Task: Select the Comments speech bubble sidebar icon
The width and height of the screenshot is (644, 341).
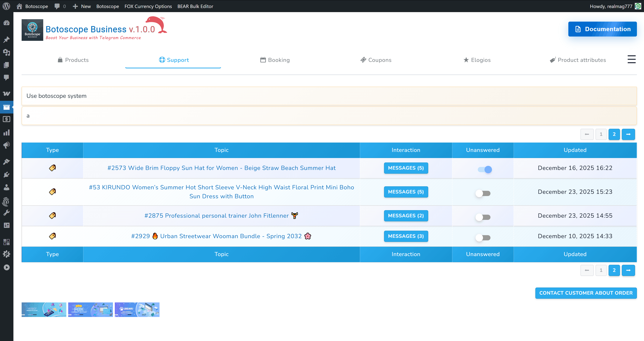Action: point(7,78)
